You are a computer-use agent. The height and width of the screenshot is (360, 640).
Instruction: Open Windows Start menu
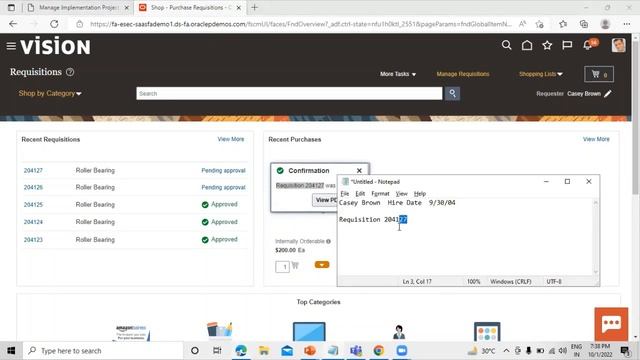(11, 351)
